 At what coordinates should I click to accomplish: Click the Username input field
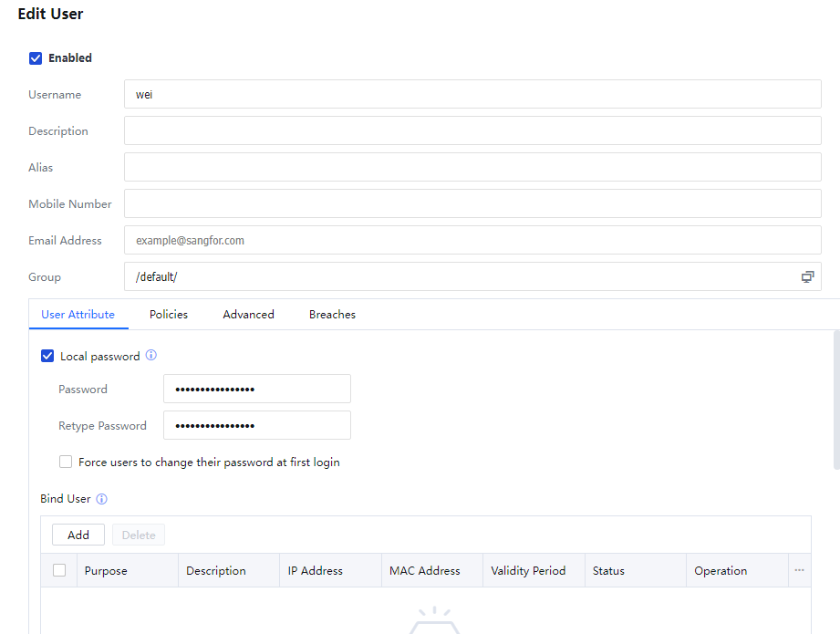click(x=472, y=95)
